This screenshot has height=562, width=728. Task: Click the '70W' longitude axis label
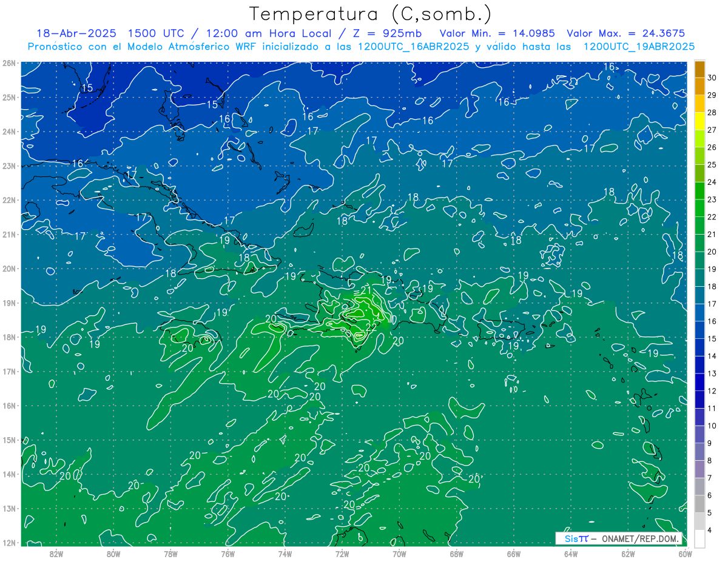tap(399, 554)
